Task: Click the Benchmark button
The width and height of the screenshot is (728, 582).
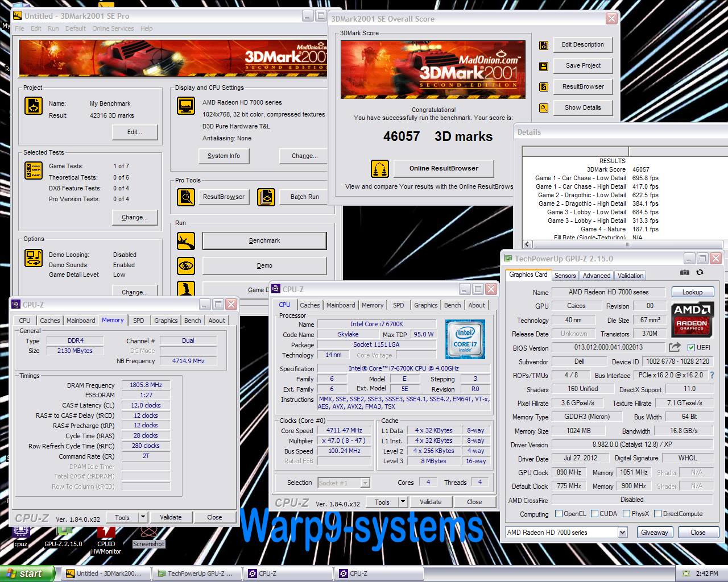Action: click(264, 241)
